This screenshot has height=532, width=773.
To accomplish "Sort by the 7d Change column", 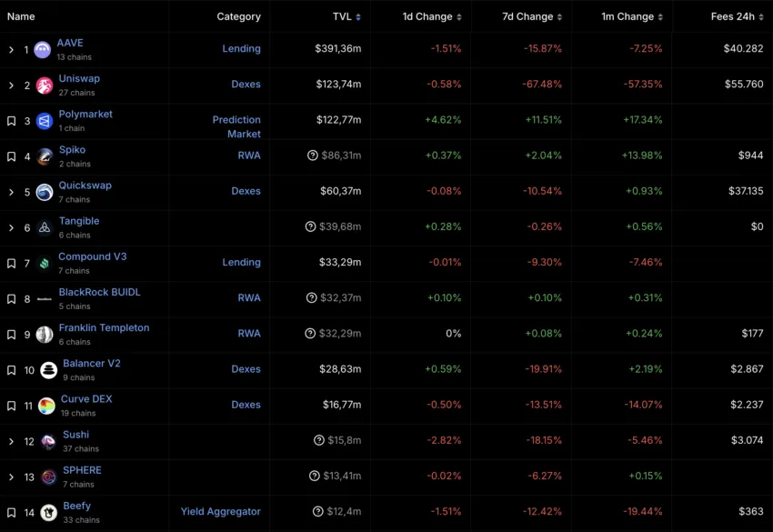I will [x=532, y=16].
